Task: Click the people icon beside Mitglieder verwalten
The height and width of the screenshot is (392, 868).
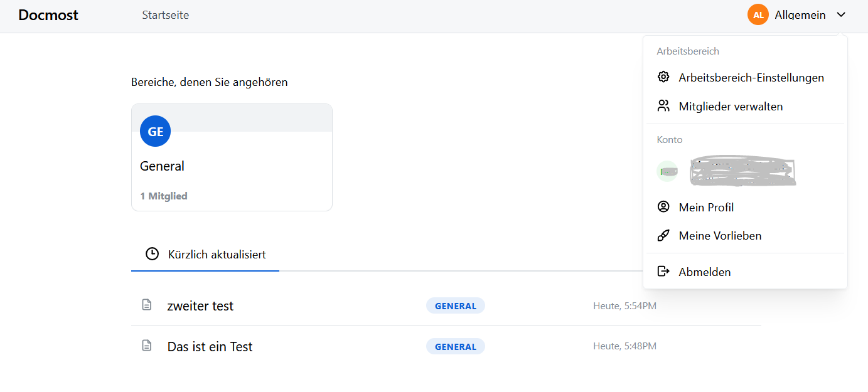Action: (x=663, y=106)
